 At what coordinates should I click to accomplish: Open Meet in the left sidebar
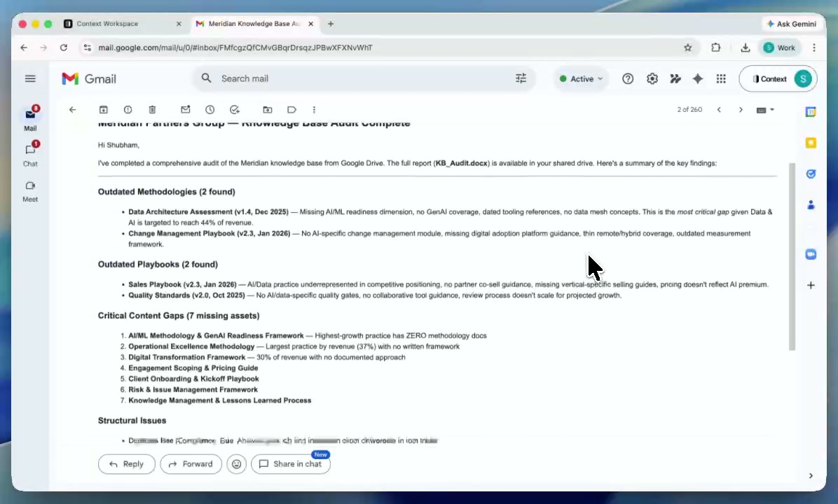[x=30, y=191]
